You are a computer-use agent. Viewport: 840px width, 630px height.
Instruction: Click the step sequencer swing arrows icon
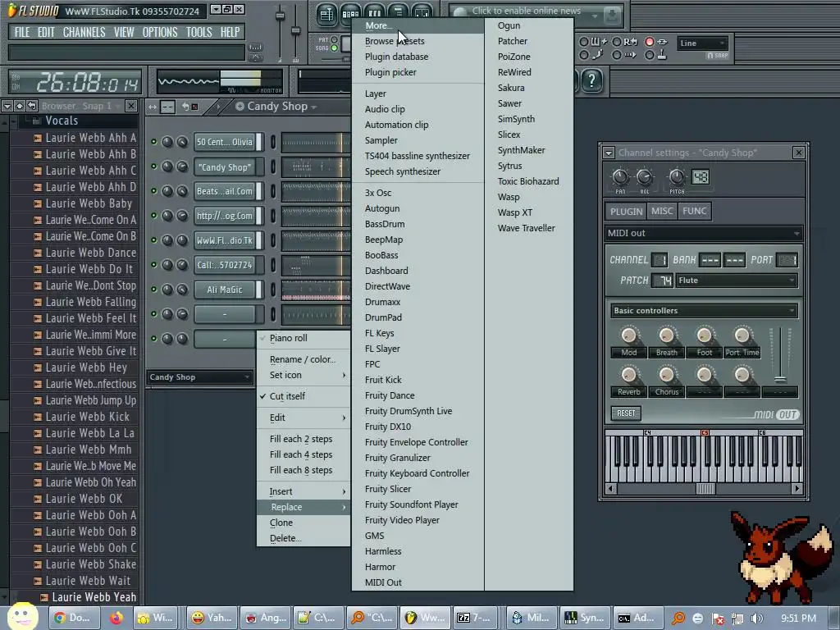(x=153, y=107)
